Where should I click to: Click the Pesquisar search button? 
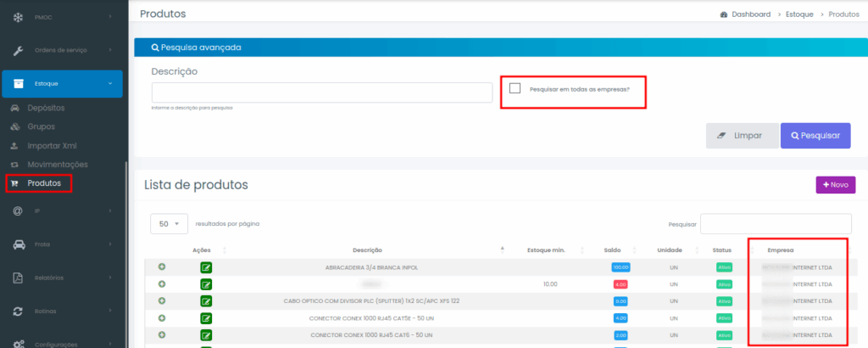point(815,136)
